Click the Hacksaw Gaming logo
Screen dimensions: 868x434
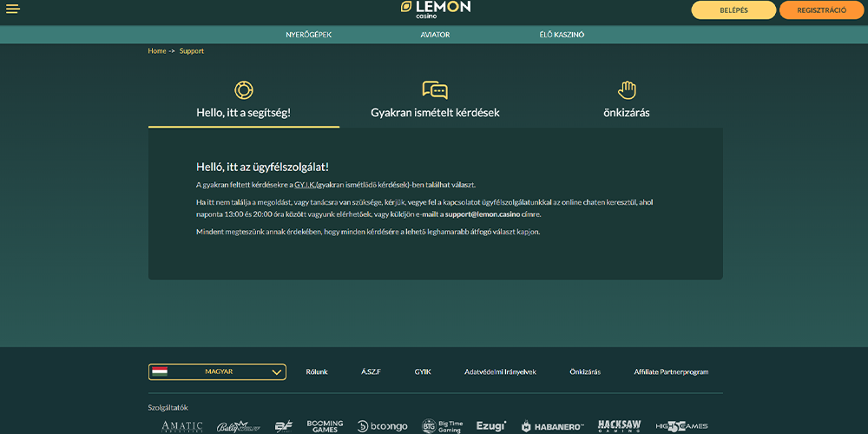click(620, 426)
